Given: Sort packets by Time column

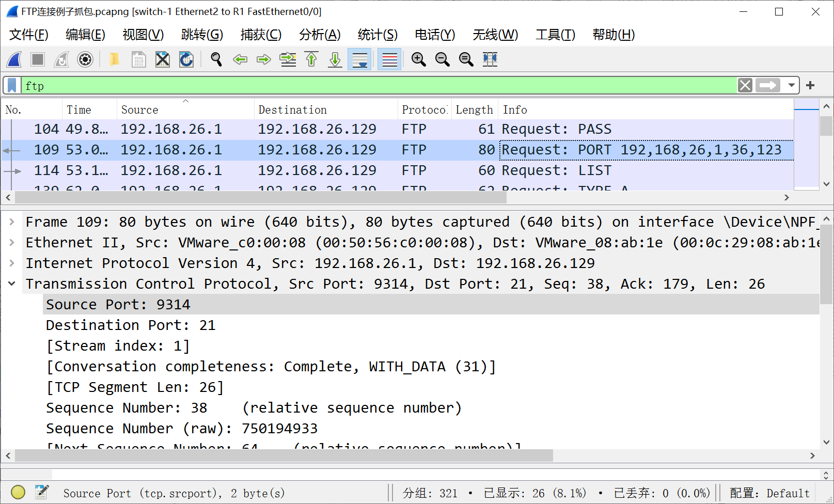Looking at the screenshot, I should pos(90,109).
